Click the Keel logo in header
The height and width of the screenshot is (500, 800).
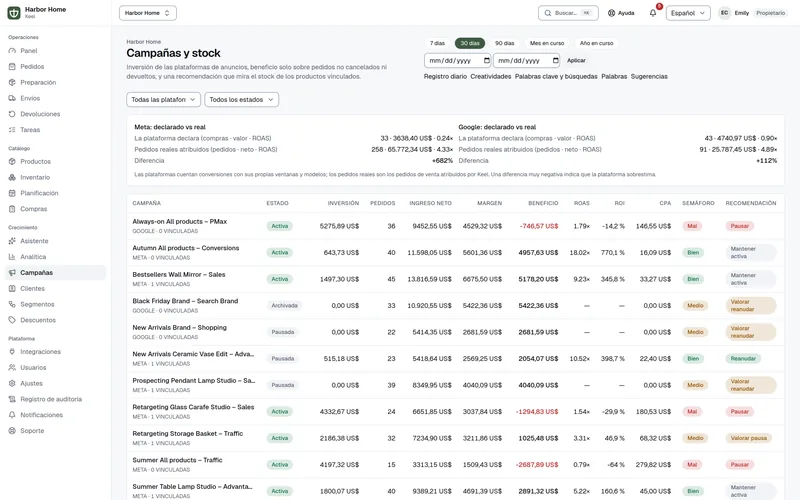click(14, 13)
